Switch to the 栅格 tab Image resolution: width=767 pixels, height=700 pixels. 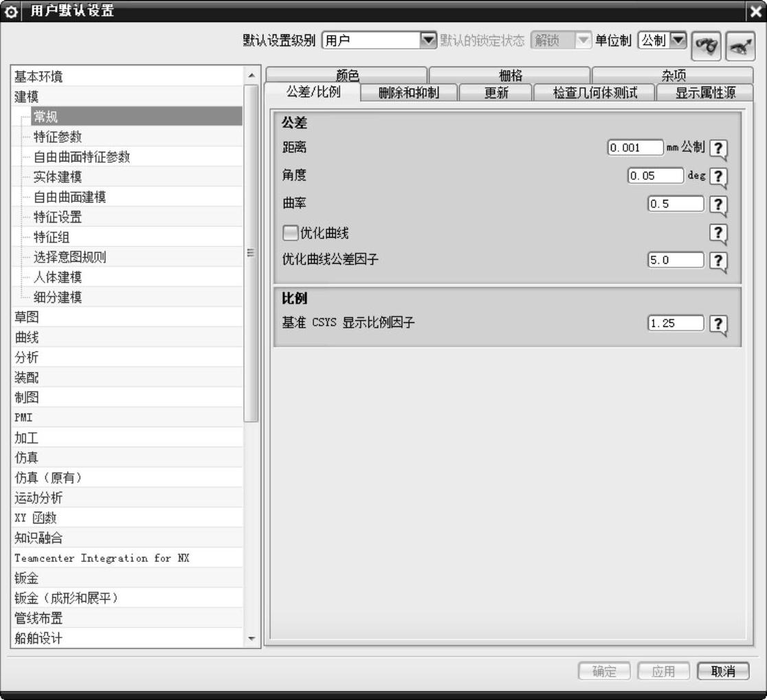pyautogui.click(x=510, y=75)
